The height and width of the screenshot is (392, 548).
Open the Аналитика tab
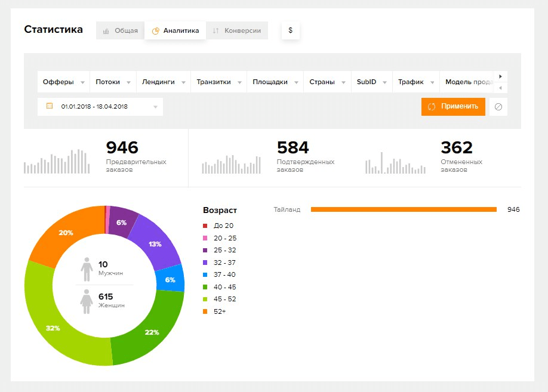(175, 30)
